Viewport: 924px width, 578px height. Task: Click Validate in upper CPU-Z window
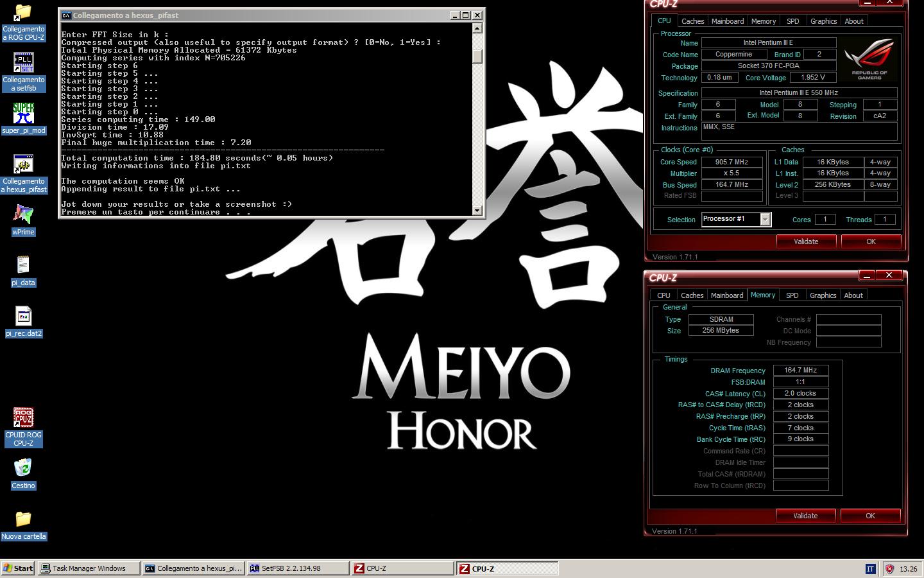[806, 241]
